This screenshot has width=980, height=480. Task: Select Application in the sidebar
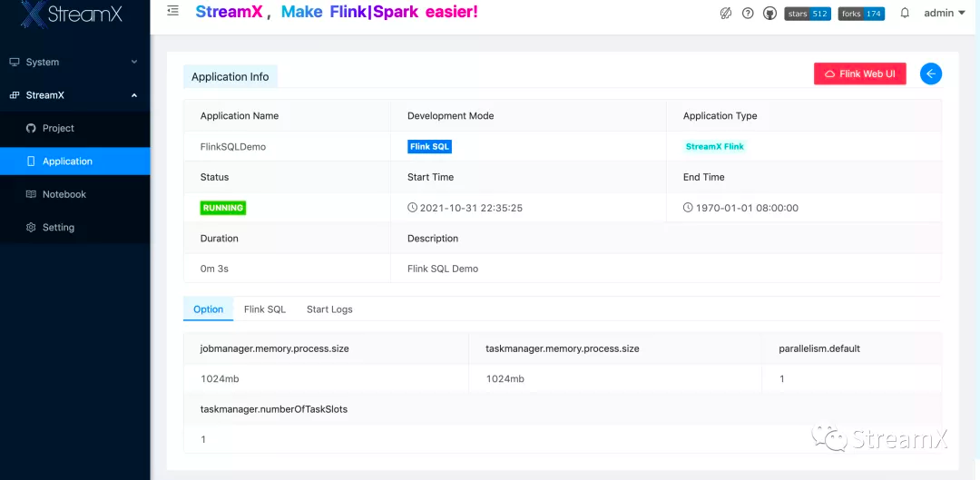coord(67,162)
